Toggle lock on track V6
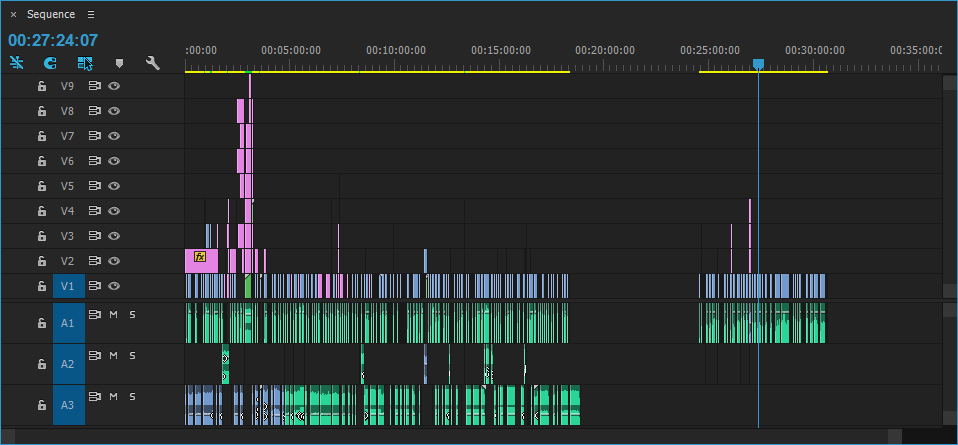This screenshot has width=958, height=445. tap(42, 161)
